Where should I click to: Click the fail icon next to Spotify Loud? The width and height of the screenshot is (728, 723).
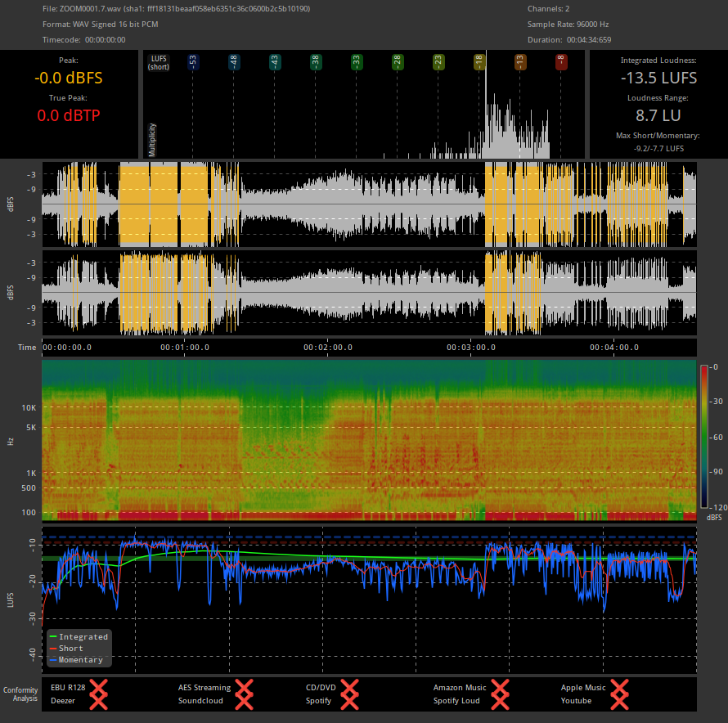pyautogui.click(x=500, y=700)
